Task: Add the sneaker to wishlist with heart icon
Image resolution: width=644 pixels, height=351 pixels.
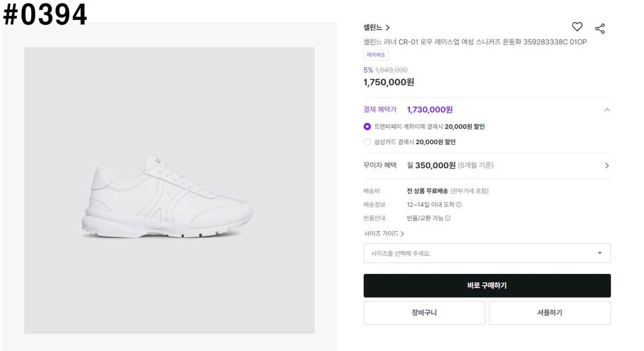Action: [x=578, y=27]
